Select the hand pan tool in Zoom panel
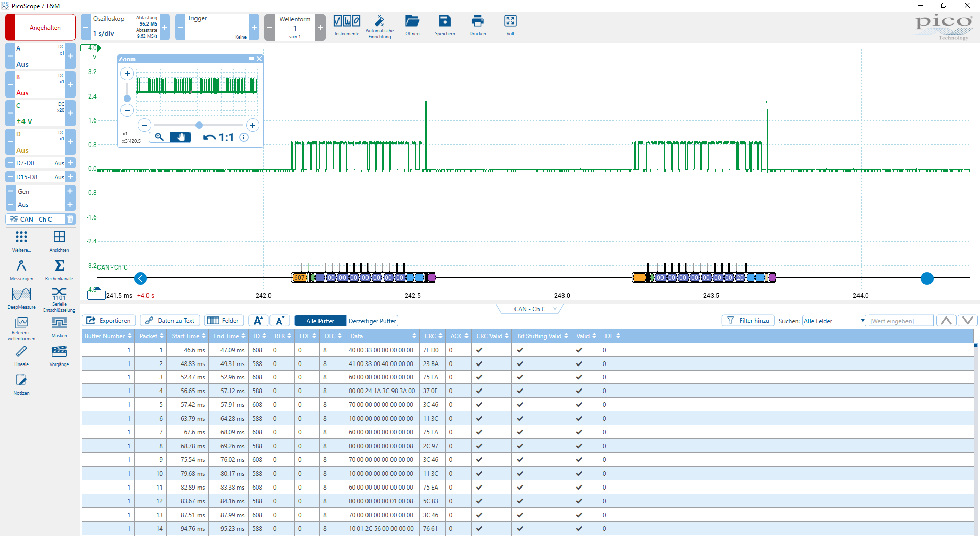 (181, 137)
